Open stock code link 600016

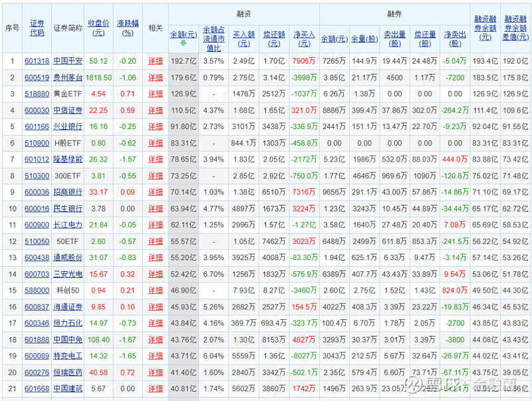[x=37, y=209]
